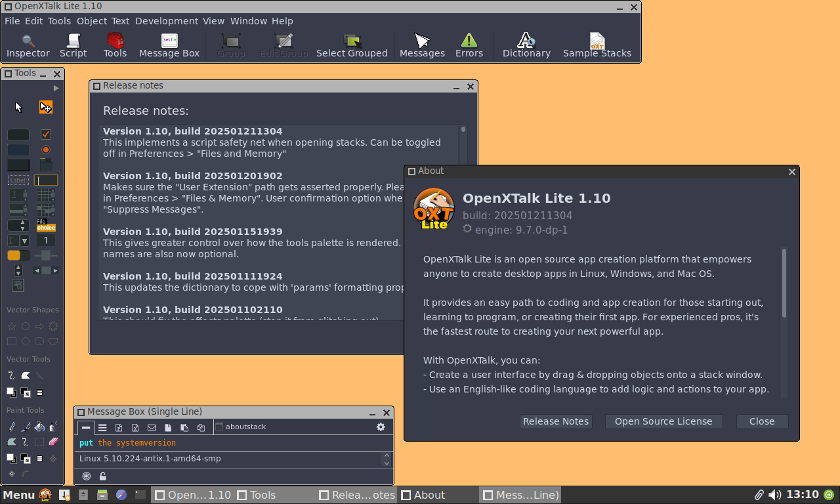Click the red Tools toolbox icon
Image resolution: width=840 pixels, height=504 pixels.
click(115, 47)
